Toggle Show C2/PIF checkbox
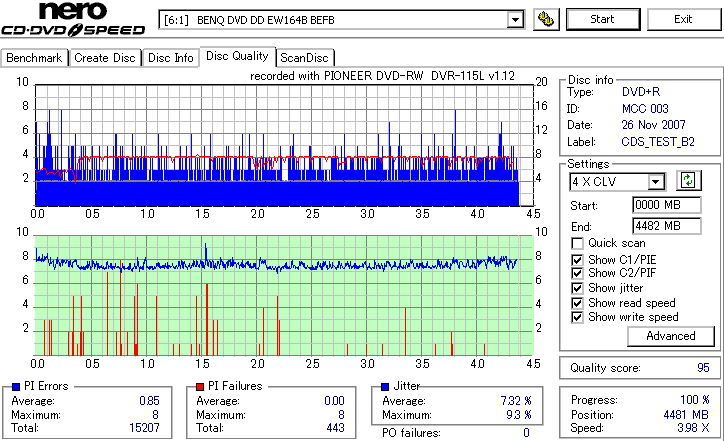Viewport: 724px width, 441px height. click(x=577, y=273)
